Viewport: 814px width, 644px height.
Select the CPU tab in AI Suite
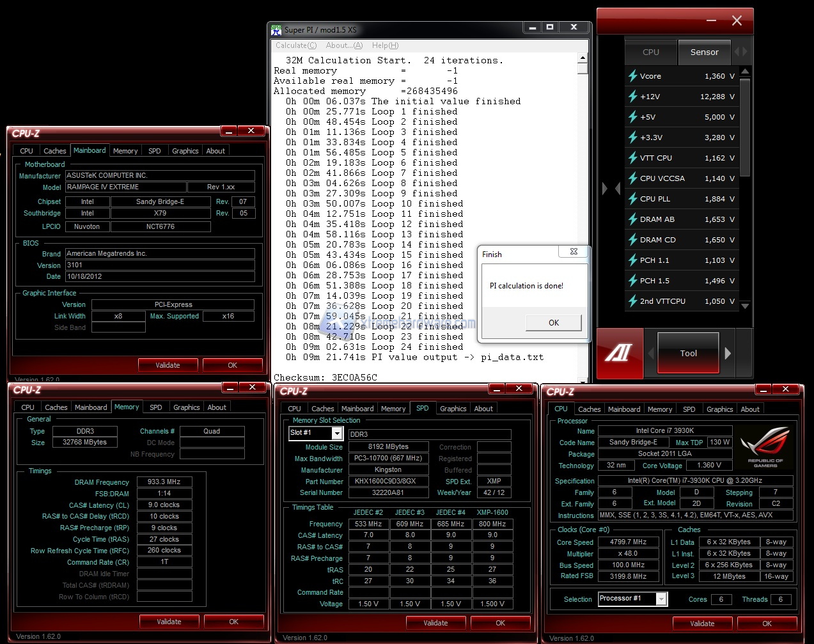(x=651, y=52)
